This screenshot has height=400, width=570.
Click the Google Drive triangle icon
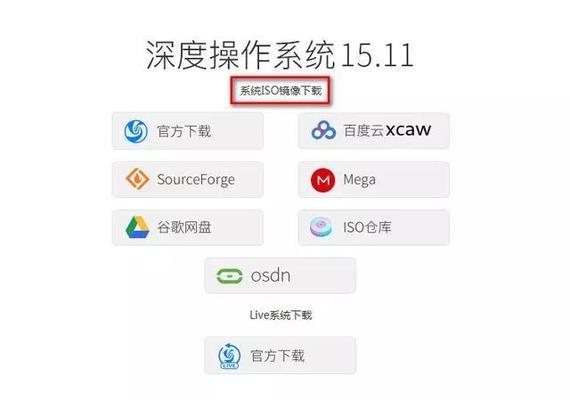click(x=137, y=227)
